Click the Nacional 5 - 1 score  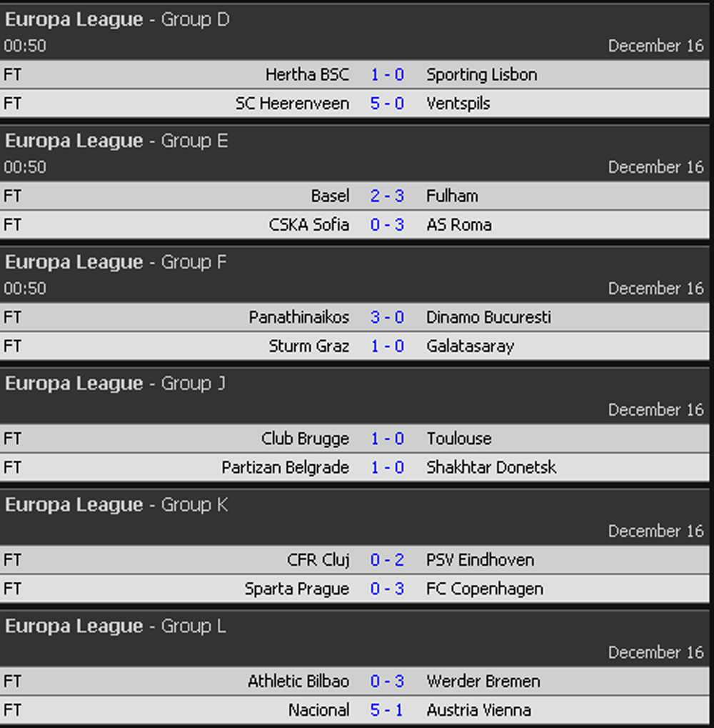coord(387,711)
